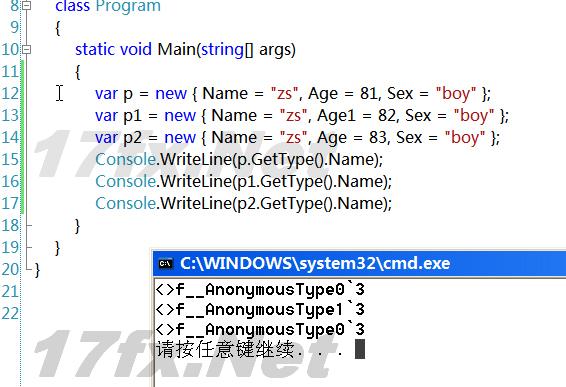Select the cmd.exe title bar
566x387 pixels.
[360, 264]
